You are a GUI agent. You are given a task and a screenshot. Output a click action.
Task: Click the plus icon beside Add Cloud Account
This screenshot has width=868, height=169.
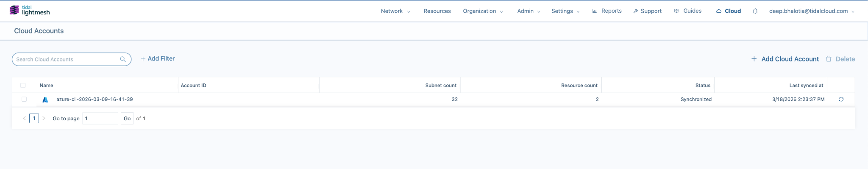click(x=754, y=59)
